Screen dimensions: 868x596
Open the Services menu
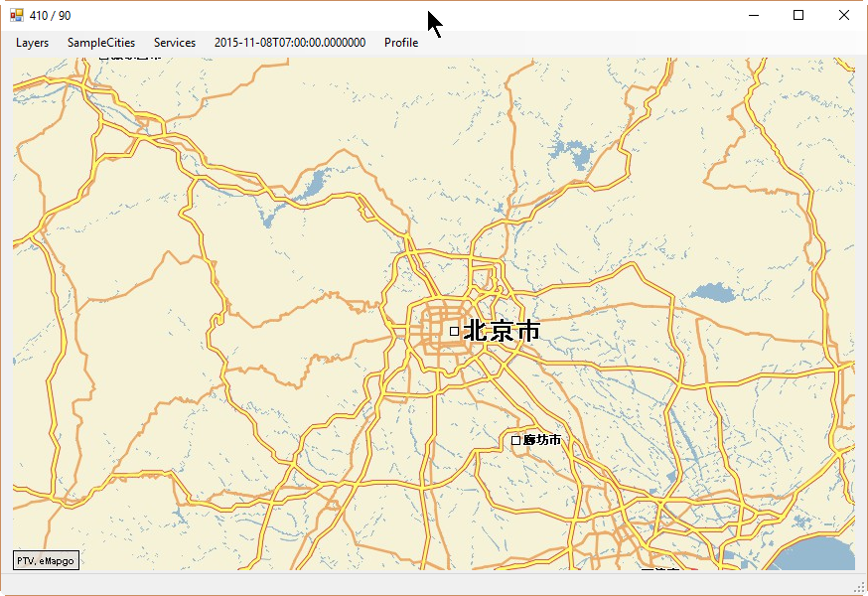pos(175,43)
